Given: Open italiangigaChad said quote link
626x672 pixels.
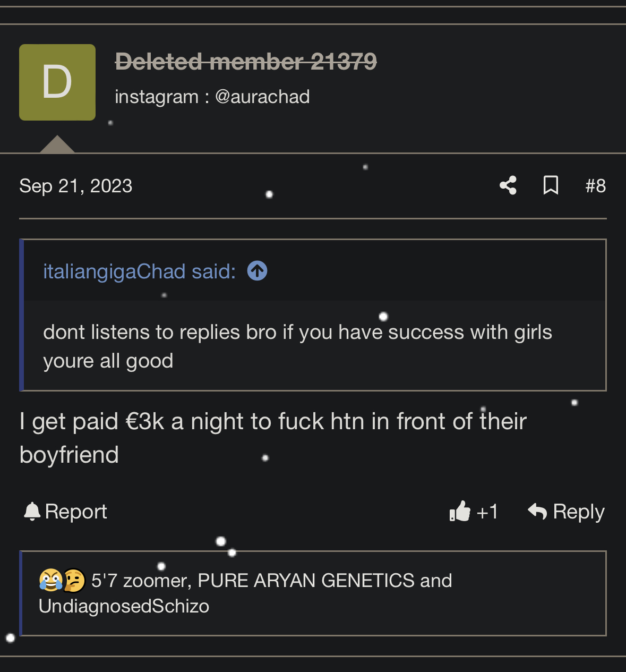Looking at the screenshot, I should click(x=139, y=271).
